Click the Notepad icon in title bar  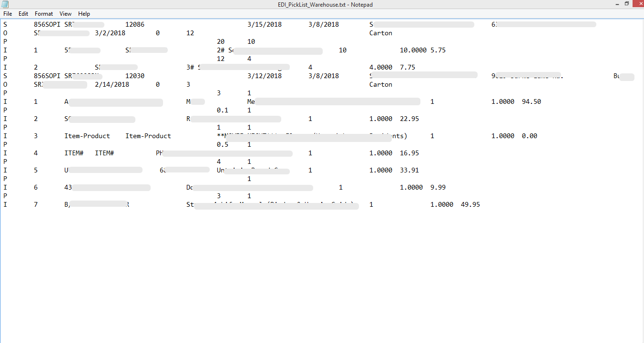(5, 4)
